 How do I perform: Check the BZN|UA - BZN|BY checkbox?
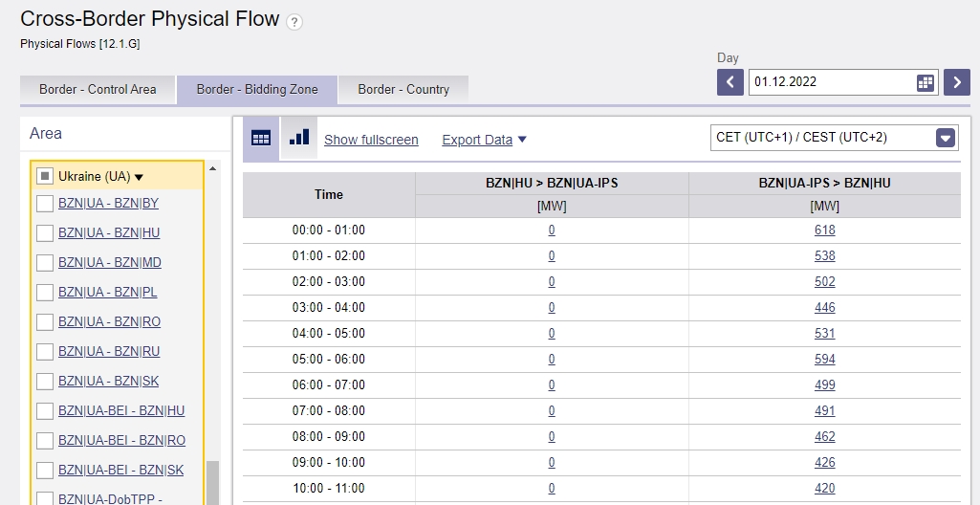(45, 203)
